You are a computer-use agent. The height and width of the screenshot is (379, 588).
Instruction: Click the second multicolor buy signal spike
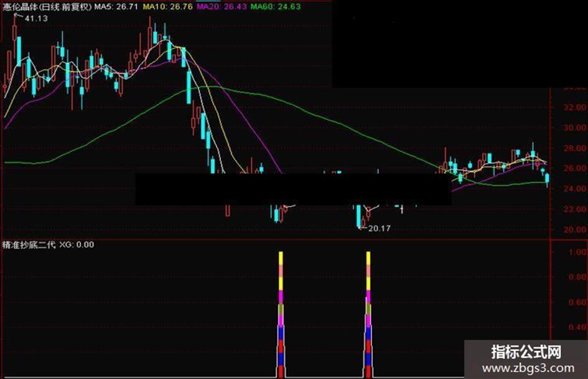pos(368,314)
